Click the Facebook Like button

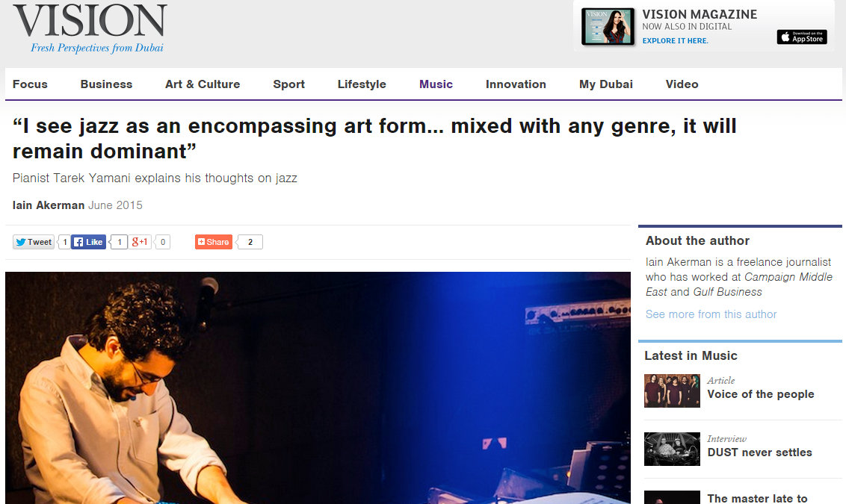(88, 242)
